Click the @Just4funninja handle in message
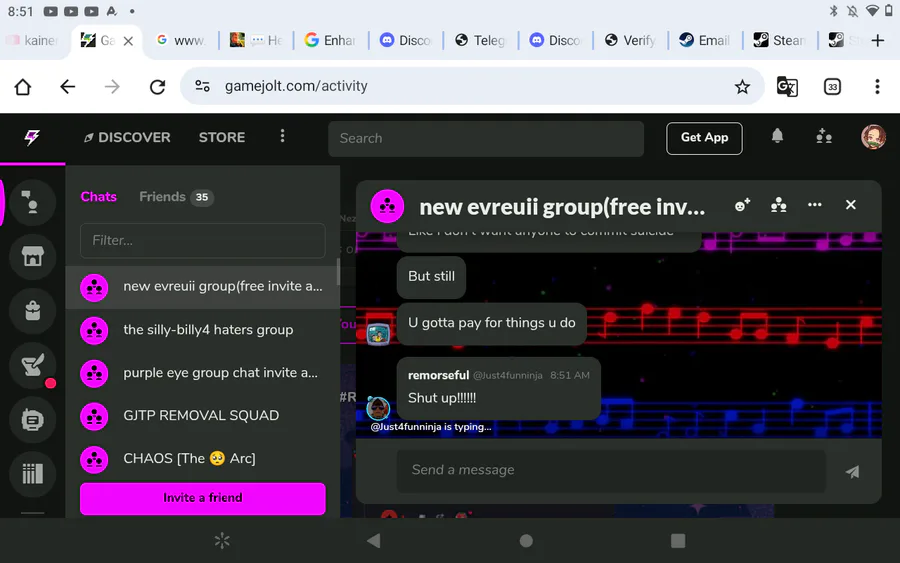900x563 pixels. pyautogui.click(x=507, y=375)
